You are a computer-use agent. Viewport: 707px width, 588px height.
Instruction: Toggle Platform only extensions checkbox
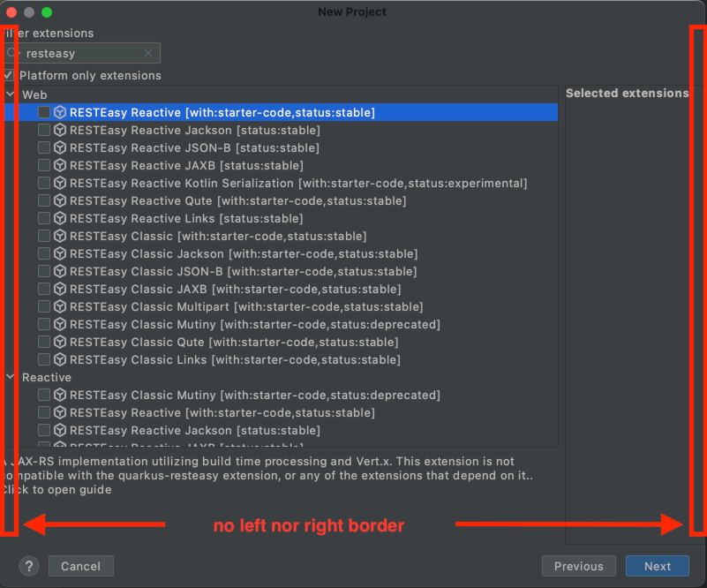[9, 75]
